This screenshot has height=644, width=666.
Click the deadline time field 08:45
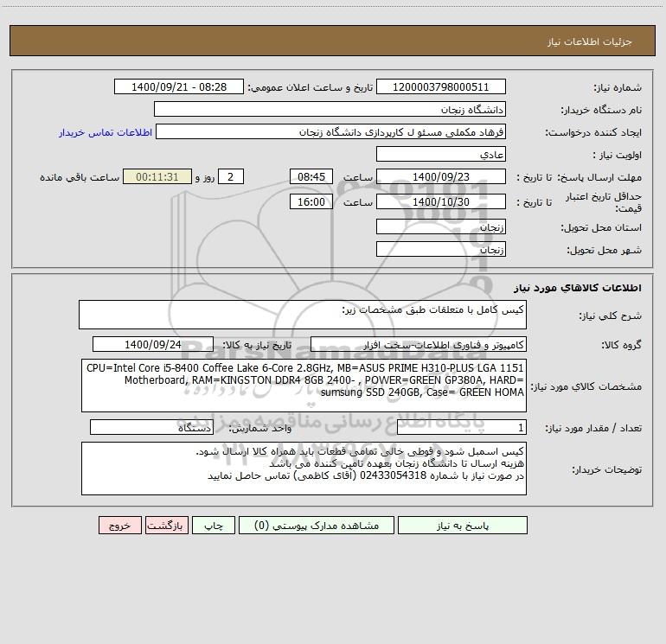tap(311, 176)
